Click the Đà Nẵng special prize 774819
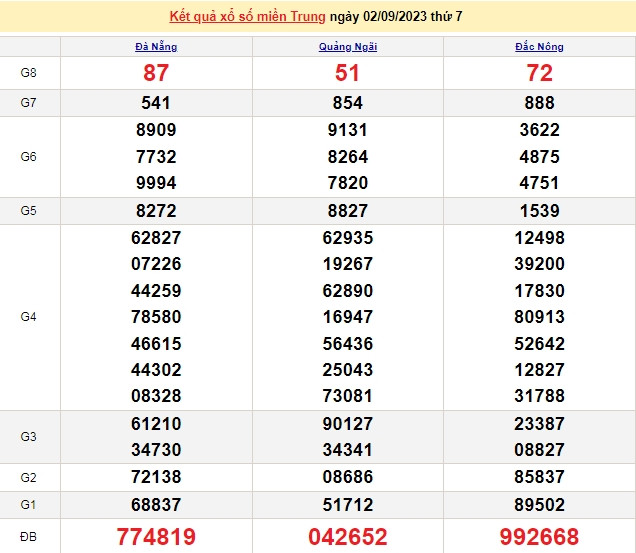 (x=156, y=537)
